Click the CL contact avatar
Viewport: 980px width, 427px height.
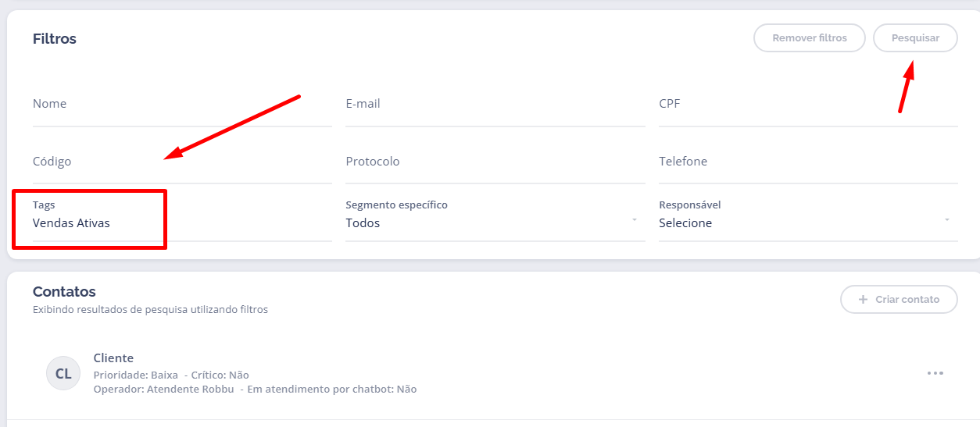(63, 374)
